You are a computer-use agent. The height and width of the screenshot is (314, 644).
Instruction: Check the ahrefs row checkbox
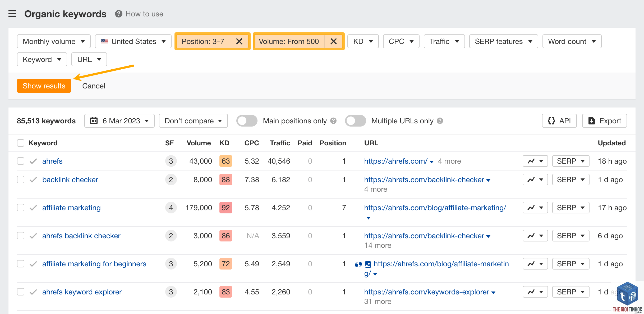[21, 161]
